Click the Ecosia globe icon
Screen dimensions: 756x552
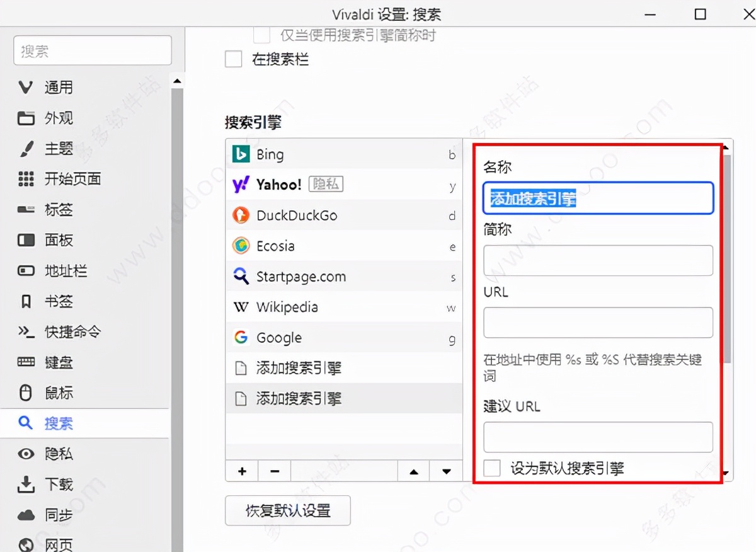tap(241, 246)
